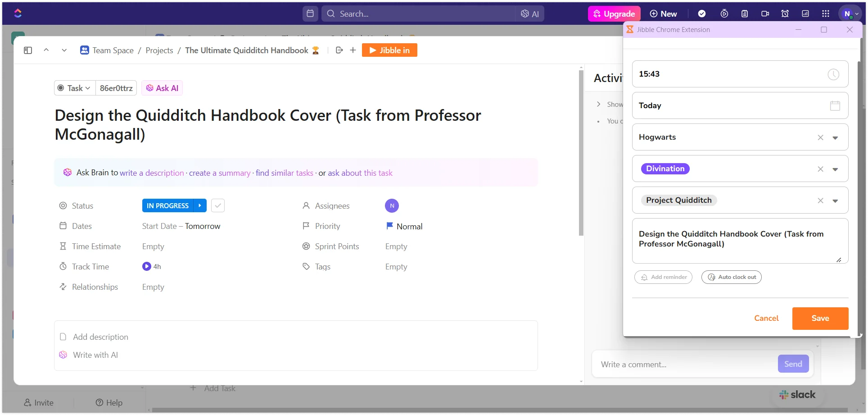Click the move task arrow icon

point(339,50)
